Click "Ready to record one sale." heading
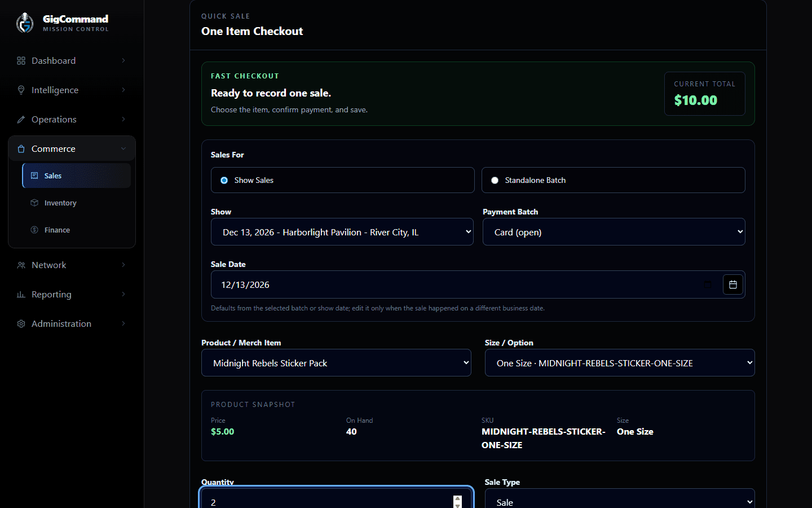Image resolution: width=812 pixels, height=508 pixels. tap(271, 93)
